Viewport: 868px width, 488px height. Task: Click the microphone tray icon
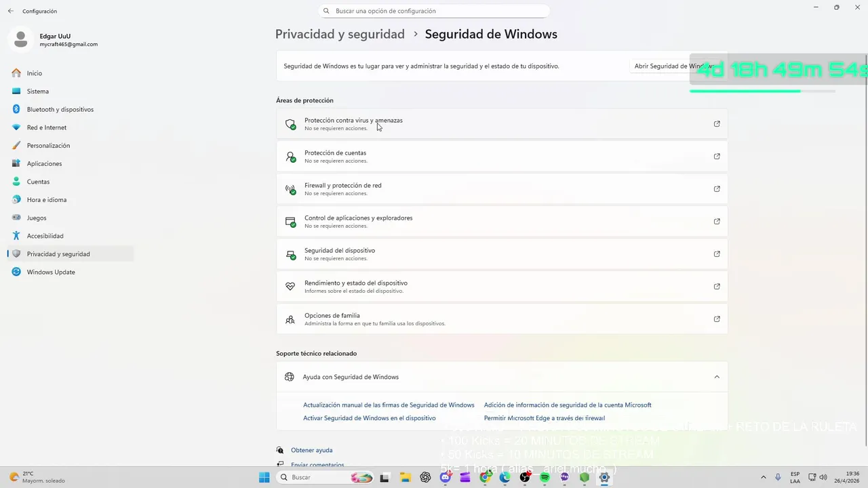click(778, 477)
